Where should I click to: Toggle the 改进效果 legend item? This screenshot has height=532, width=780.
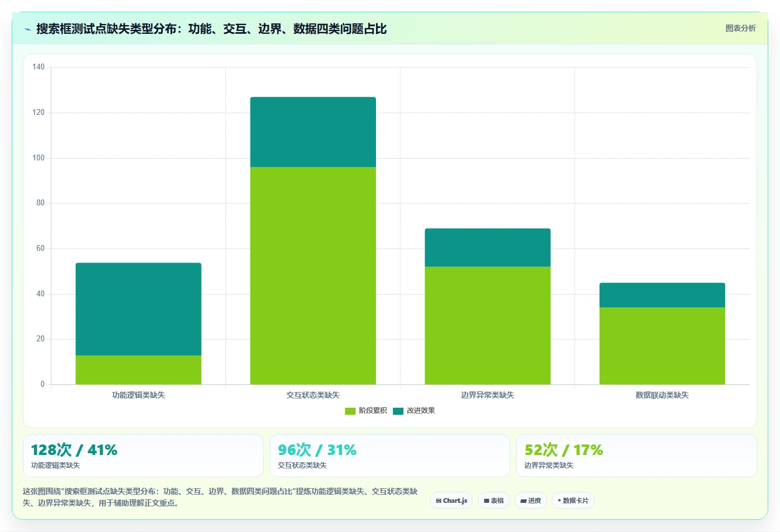click(414, 411)
